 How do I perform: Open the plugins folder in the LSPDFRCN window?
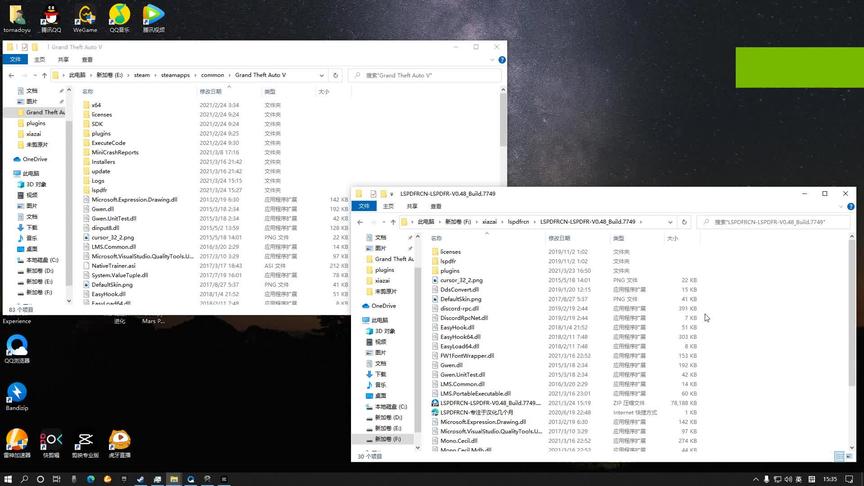[x=450, y=271]
